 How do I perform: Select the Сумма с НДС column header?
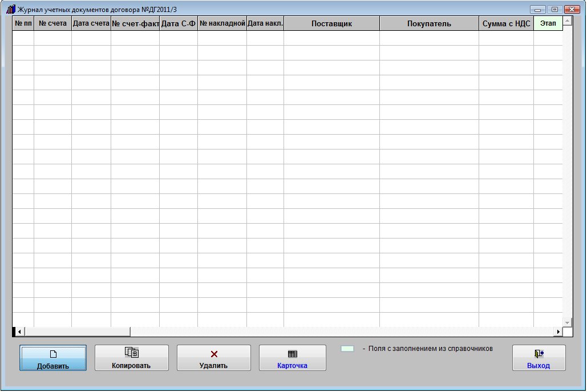click(x=506, y=23)
